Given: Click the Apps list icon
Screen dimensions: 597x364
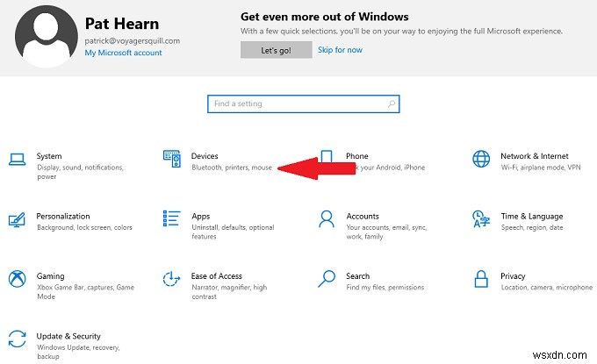Looking at the screenshot, I should [172, 218].
